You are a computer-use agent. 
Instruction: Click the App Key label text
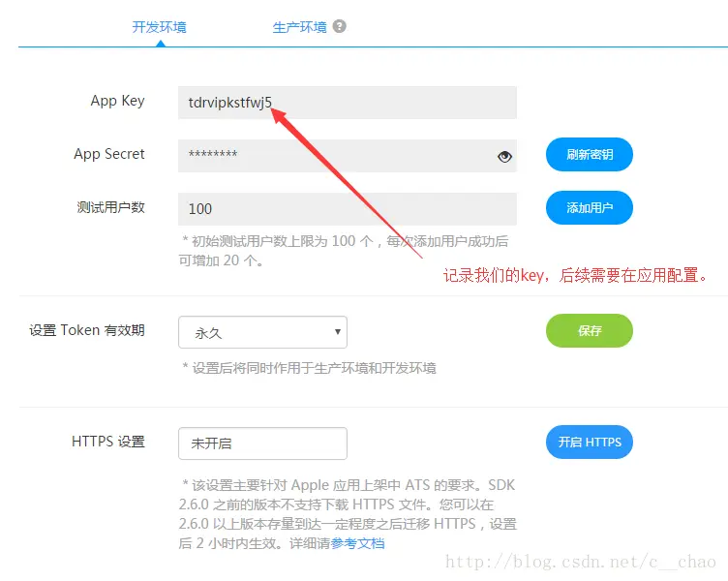[x=117, y=101]
